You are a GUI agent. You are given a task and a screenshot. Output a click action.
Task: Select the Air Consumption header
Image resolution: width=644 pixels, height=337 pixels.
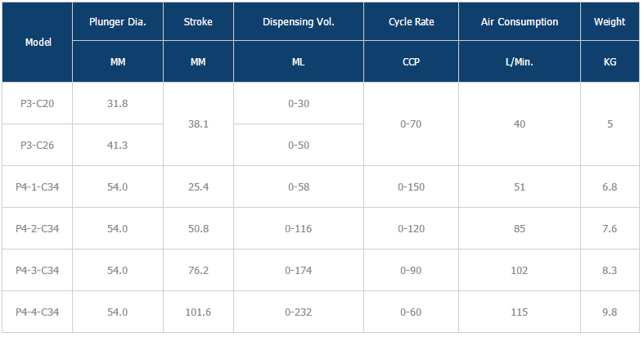(x=520, y=22)
